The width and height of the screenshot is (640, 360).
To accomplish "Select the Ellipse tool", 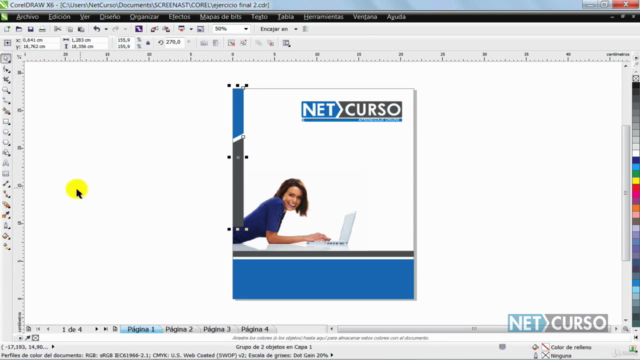I will (x=6, y=132).
